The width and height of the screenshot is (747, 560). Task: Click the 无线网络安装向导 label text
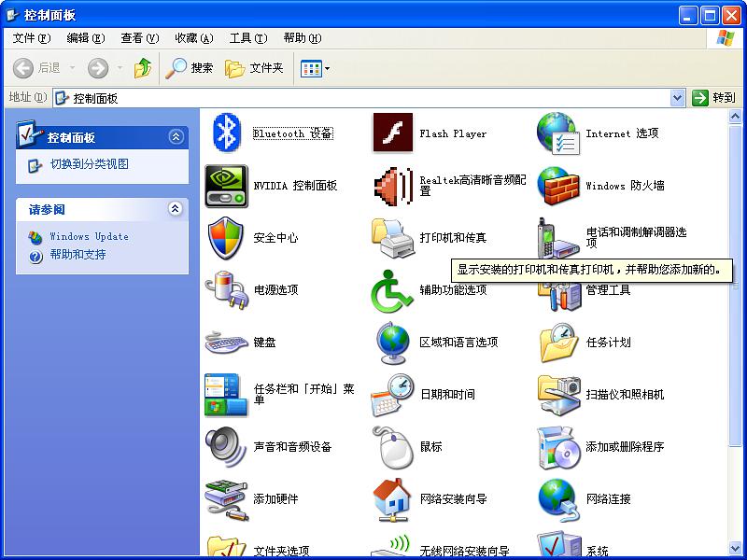pos(464,552)
